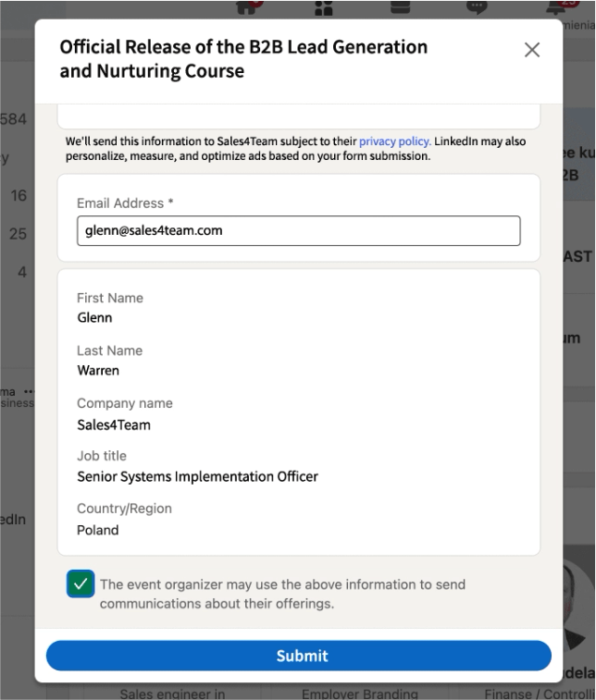Open the LinkedIn Home icon
Image resolution: width=596 pixels, height=700 pixels.
click(247, 6)
